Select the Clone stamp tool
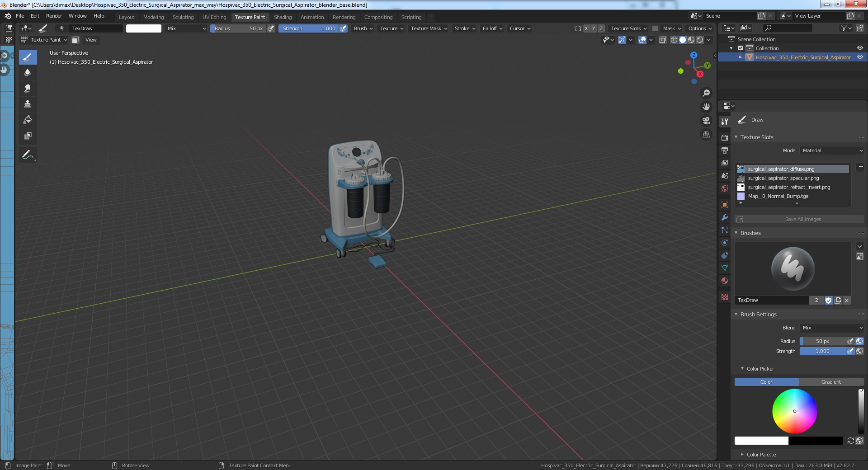The image size is (868, 470). [28, 104]
